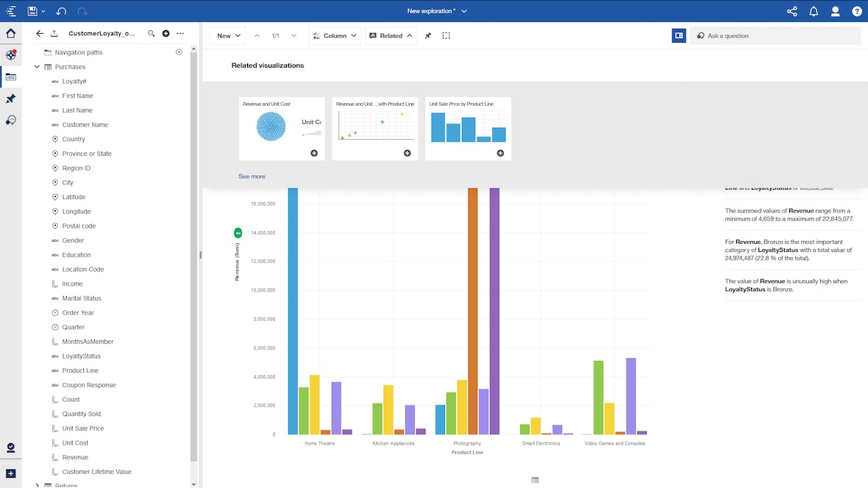Select the Unit Sale Price by Product Line thumbnail
The width and height of the screenshot is (868, 488).
(468, 128)
